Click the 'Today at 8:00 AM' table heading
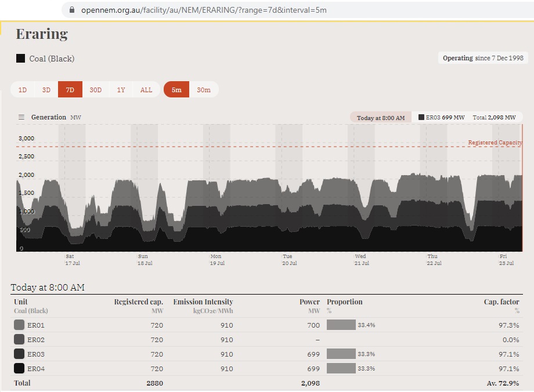534x392 pixels. tap(48, 287)
